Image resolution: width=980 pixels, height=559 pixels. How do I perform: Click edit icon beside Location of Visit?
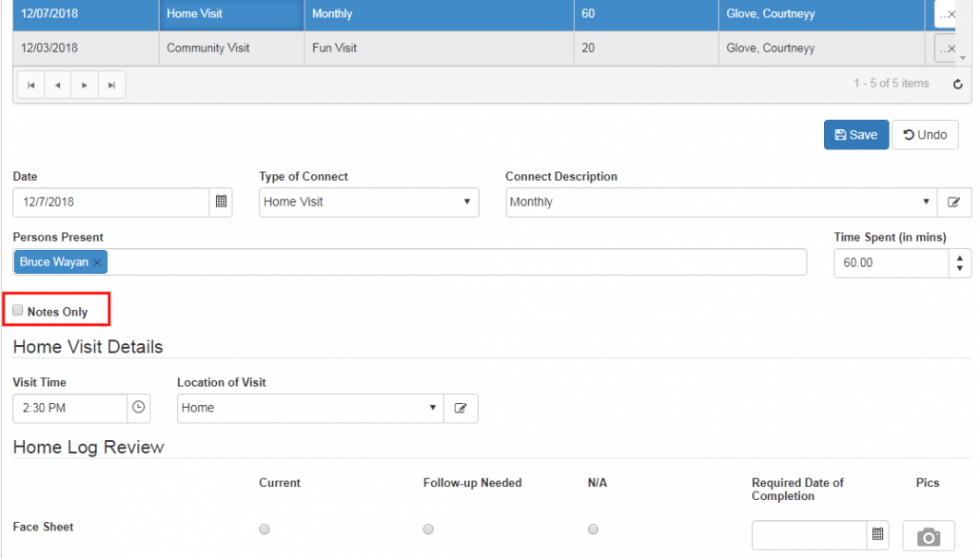click(461, 408)
